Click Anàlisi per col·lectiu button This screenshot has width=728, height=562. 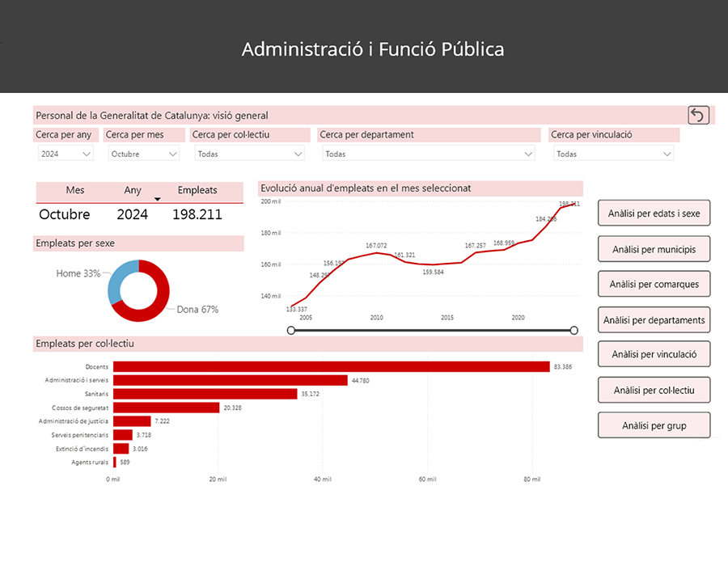[654, 391]
